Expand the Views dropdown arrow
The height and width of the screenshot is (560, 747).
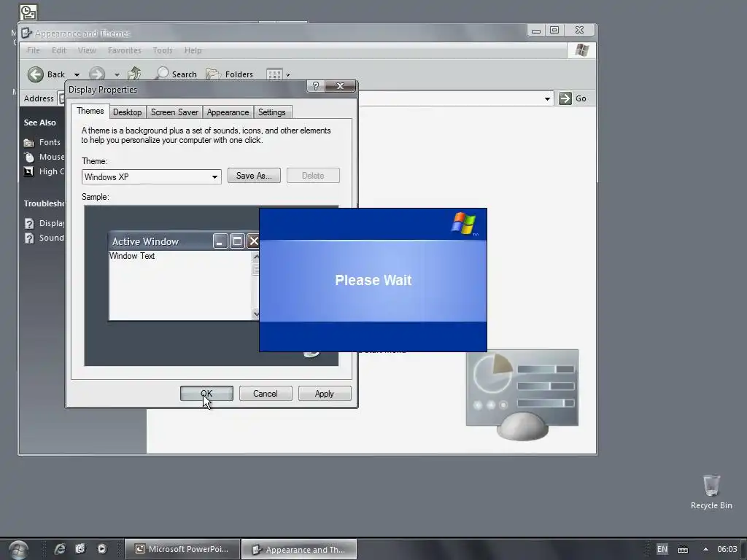tap(287, 75)
